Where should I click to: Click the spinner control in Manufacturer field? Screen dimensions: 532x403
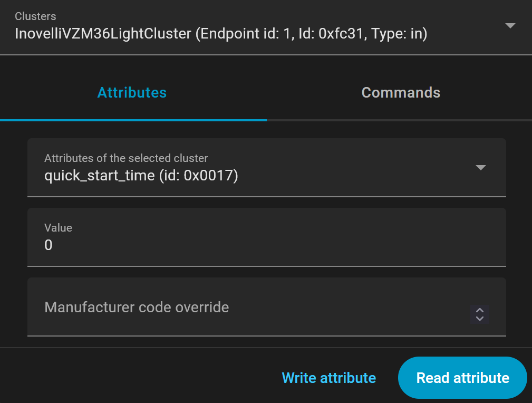480,314
